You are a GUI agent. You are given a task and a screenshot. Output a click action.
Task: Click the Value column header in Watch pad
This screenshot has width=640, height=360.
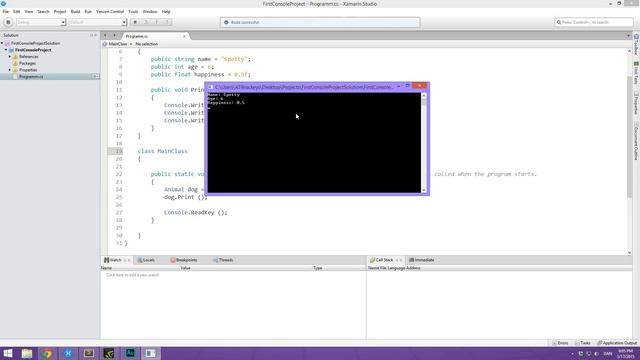point(185,268)
